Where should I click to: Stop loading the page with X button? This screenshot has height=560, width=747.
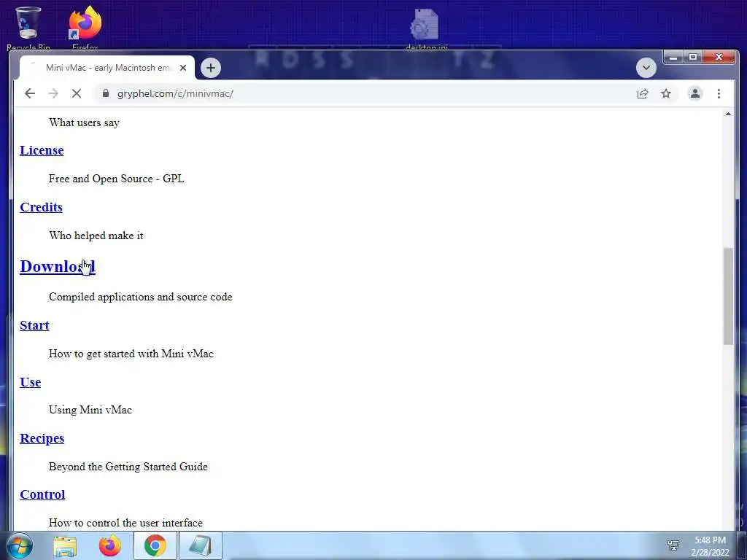pos(76,94)
